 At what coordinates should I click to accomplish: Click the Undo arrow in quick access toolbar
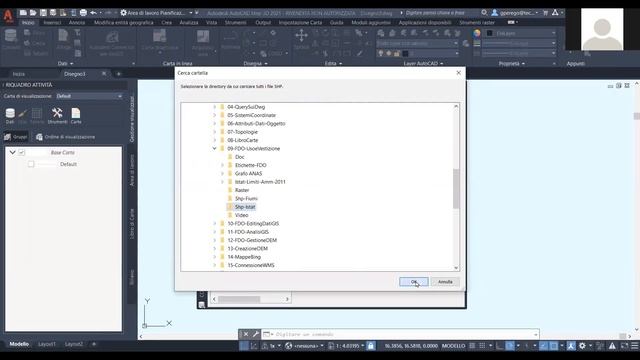93,13
